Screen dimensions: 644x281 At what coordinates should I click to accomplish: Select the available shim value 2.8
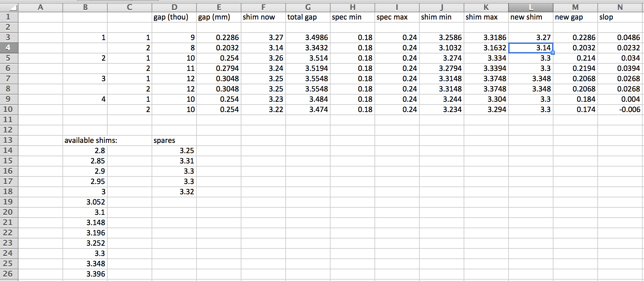pyautogui.click(x=85, y=151)
